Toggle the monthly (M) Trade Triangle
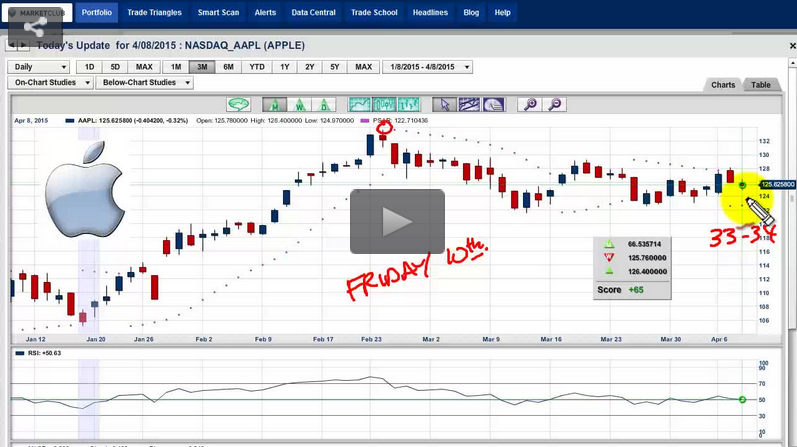797x447 pixels. pyautogui.click(x=274, y=104)
